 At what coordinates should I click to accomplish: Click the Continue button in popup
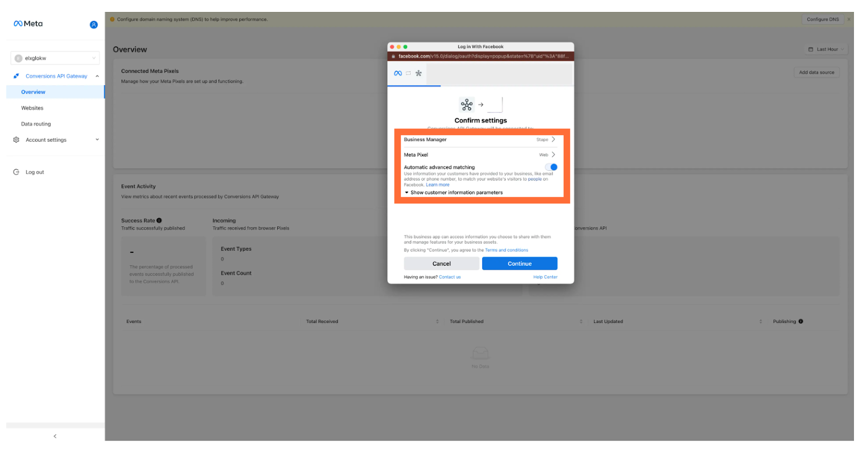[x=520, y=264]
